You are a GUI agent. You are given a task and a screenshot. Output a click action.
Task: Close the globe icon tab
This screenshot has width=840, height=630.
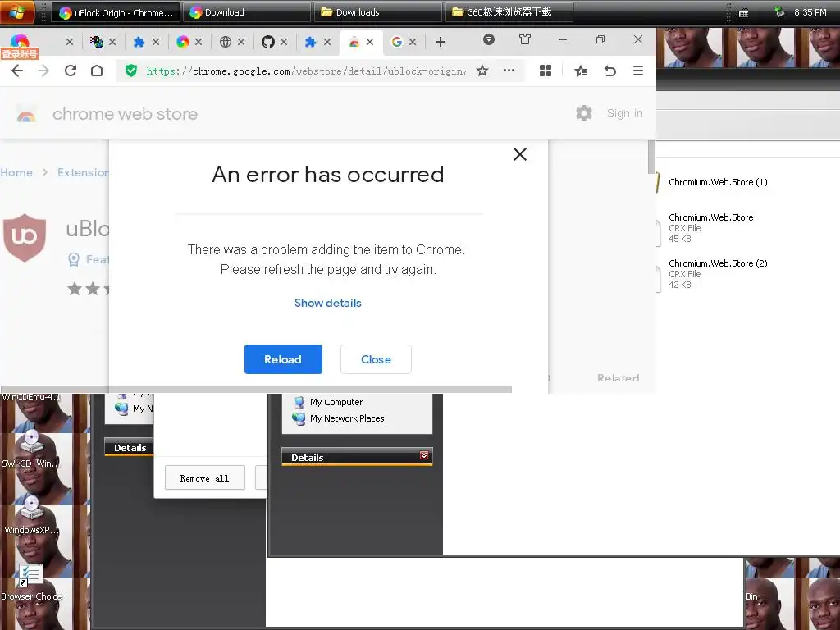(x=241, y=42)
